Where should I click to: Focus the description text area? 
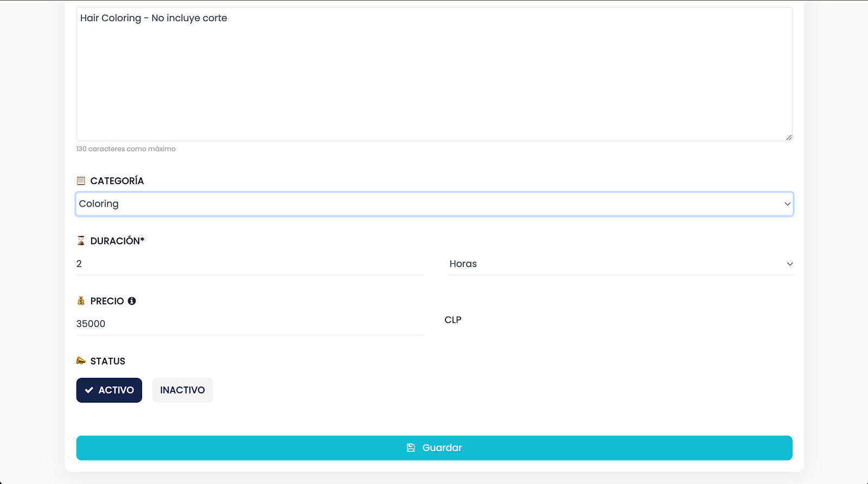point(435,74)
